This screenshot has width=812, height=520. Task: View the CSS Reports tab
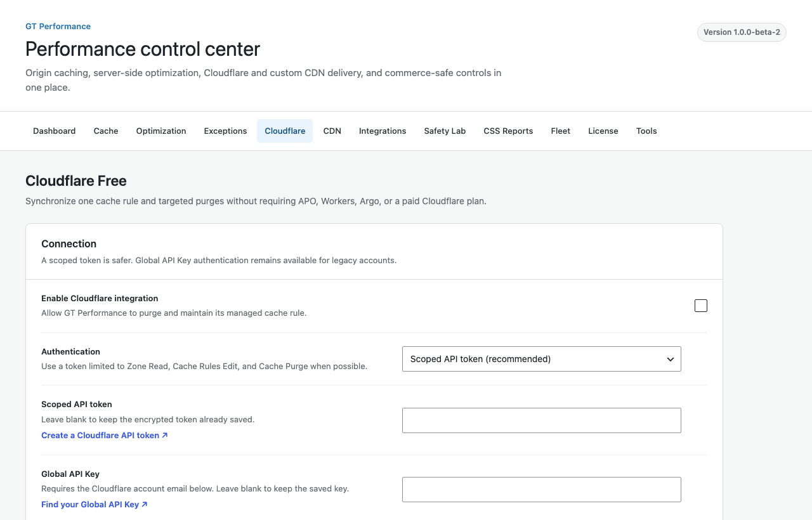[x=508, y=131]
